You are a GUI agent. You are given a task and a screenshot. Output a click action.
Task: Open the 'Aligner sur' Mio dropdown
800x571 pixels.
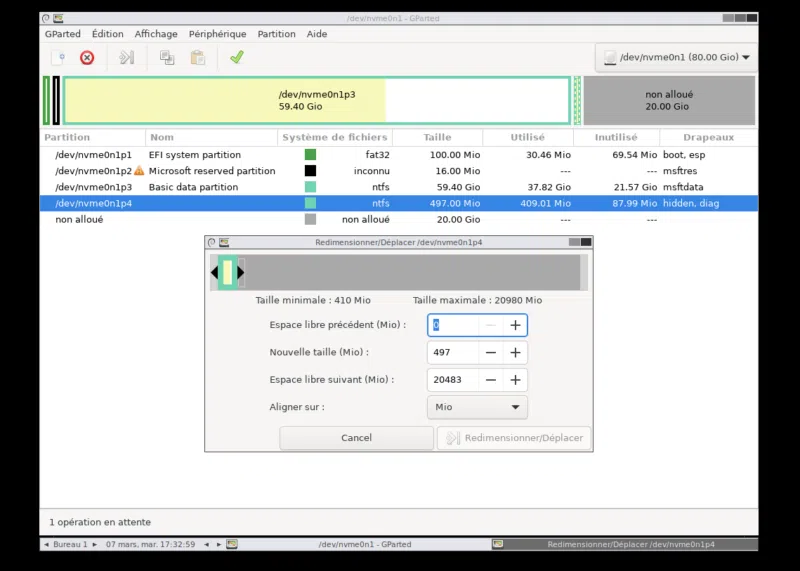(x=477, y=407)
